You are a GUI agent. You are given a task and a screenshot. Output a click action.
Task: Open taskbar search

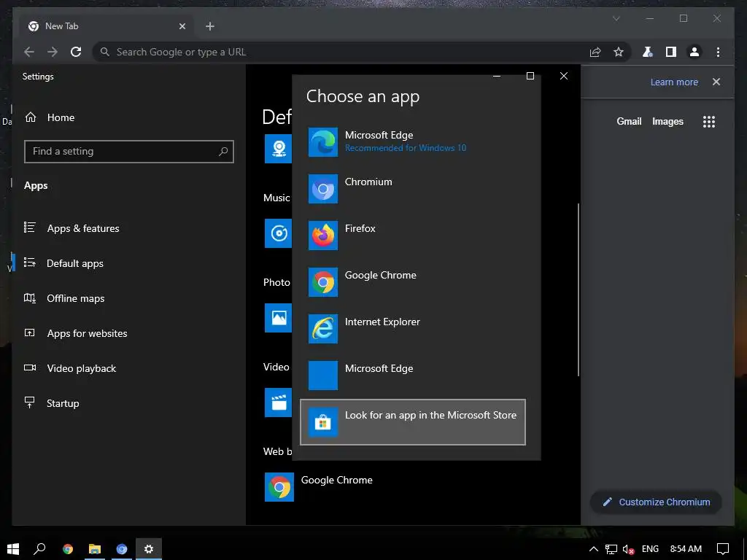coord(39,548)
